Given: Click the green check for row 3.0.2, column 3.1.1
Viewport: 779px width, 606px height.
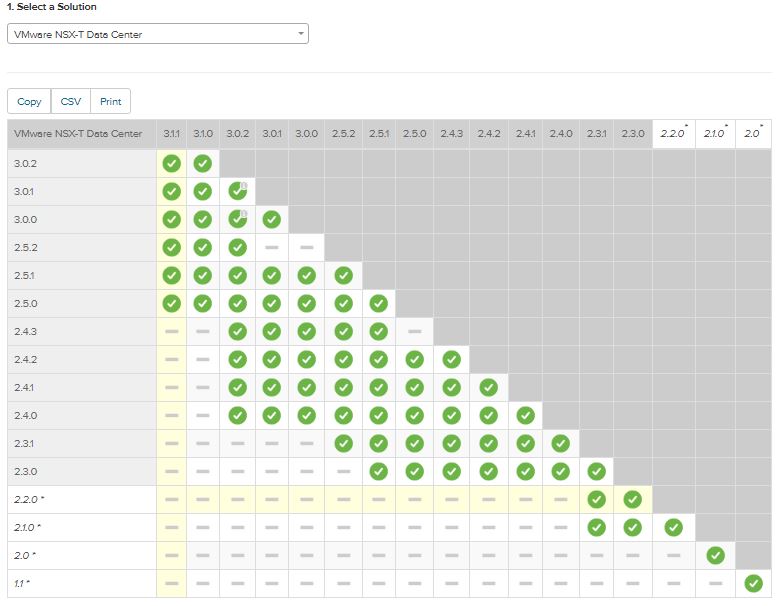Looking at the screenshot, I should (172, 163).
